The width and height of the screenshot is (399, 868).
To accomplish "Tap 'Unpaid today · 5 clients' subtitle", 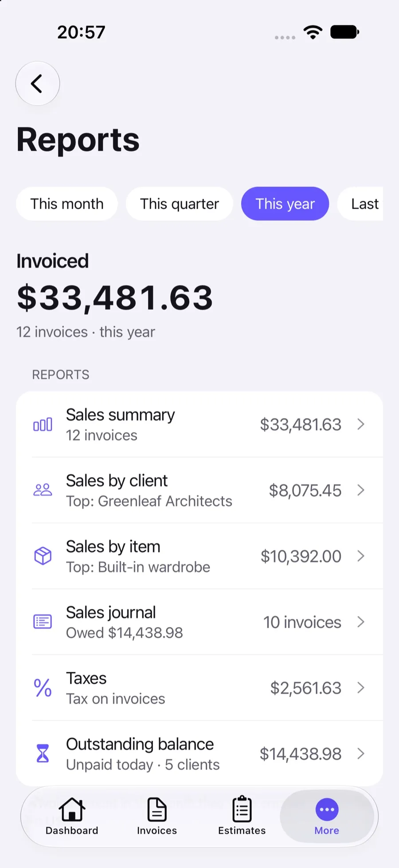I will [143, 765].
